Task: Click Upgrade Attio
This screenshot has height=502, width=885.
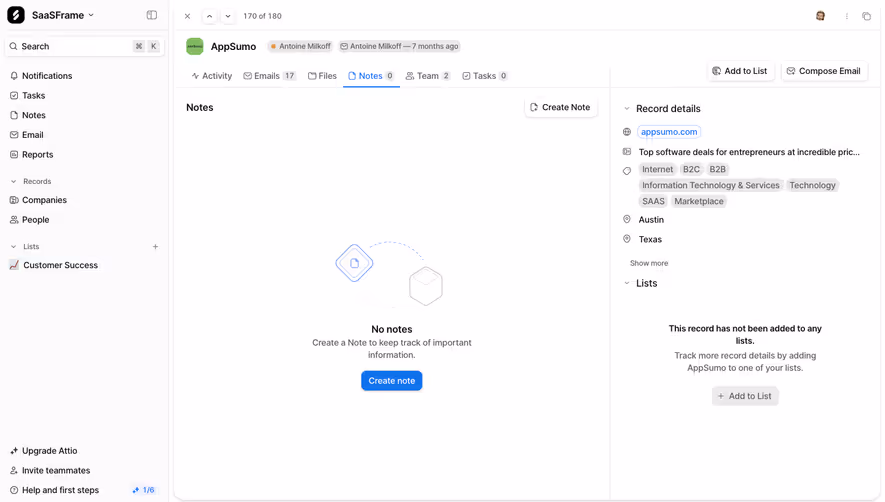Action: [x=49, y=451]
